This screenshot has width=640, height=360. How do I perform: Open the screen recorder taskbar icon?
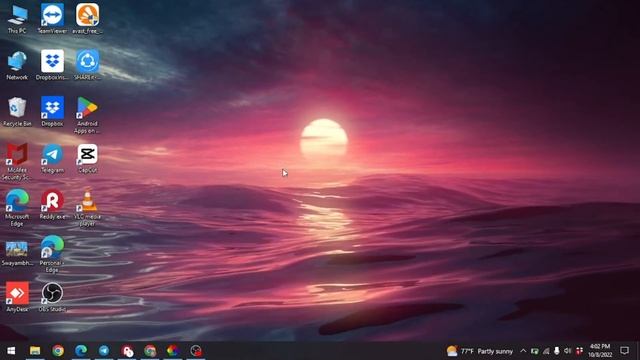196,351
